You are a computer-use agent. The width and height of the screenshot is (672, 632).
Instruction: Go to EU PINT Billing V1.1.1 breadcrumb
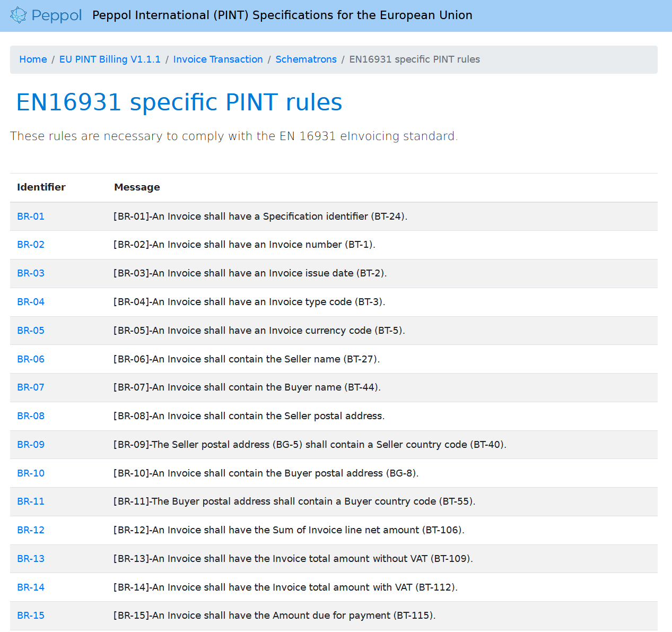tap(110, 59)
